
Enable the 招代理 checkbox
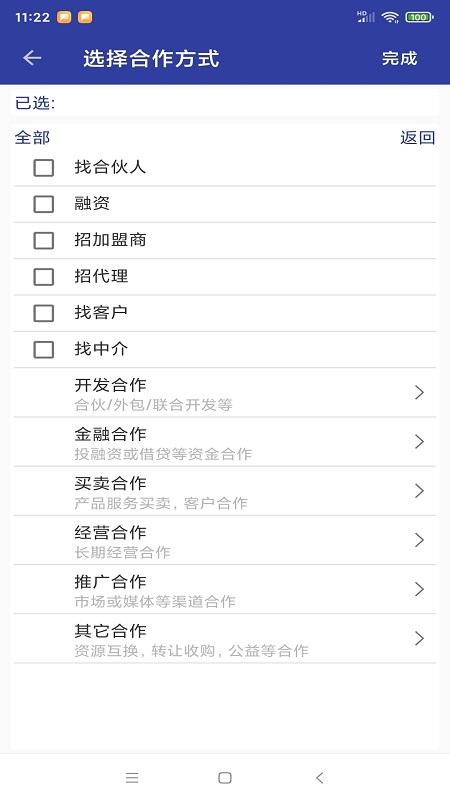point(43,277)
